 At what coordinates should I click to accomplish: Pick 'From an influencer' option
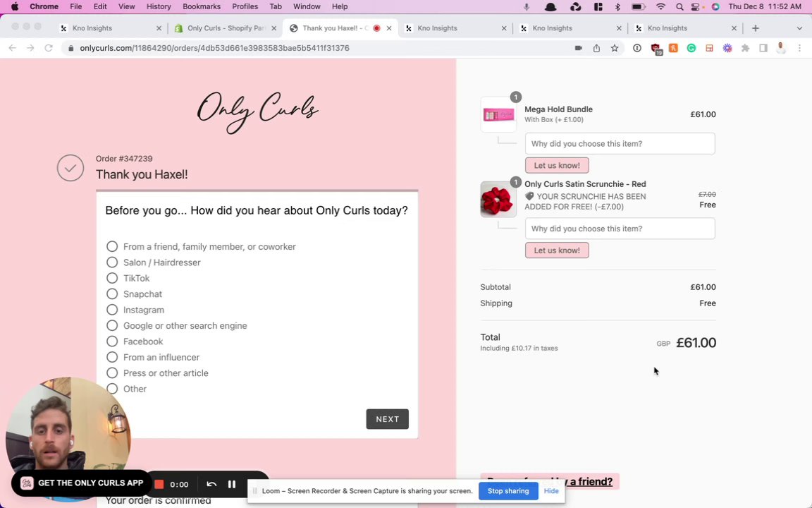112,357
